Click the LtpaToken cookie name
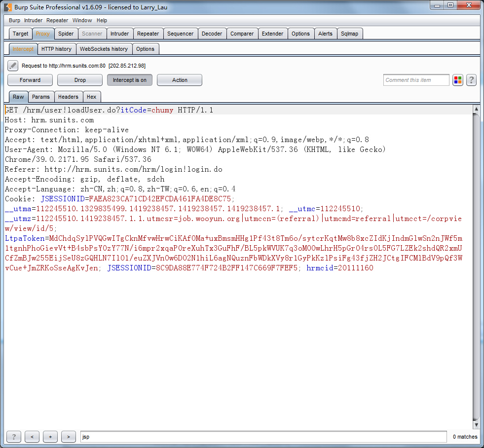The height and width of the screenshot is (448, 484). coord(25,238)
